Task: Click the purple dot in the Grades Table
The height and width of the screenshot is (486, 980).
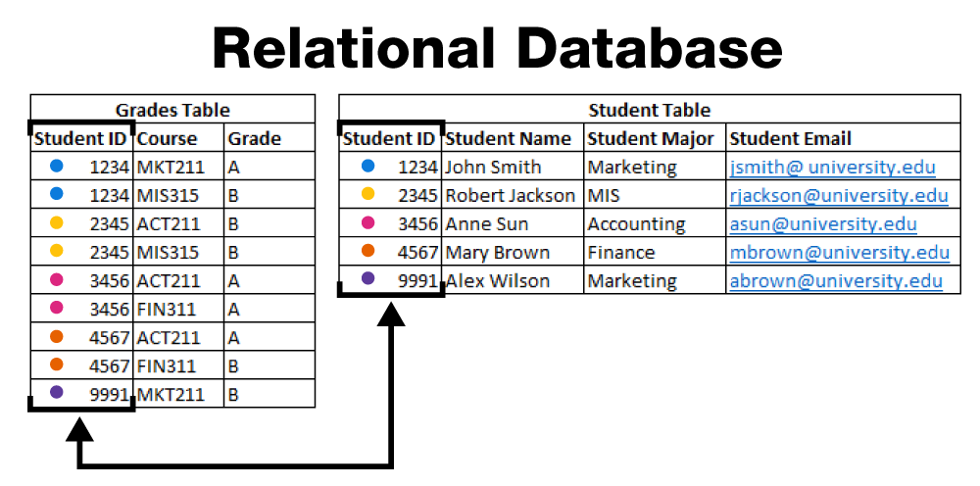Action: tap(56, 393)
